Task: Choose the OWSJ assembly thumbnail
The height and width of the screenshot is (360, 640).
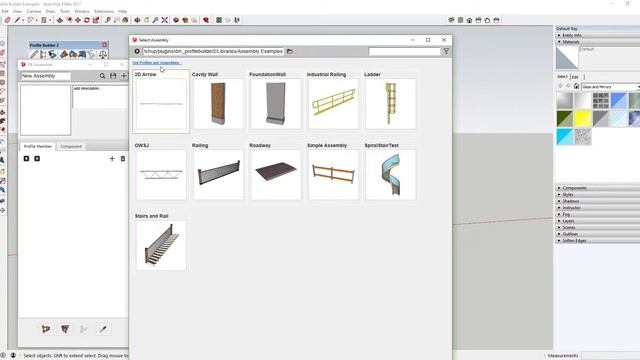Action: (x=161, y=175)
